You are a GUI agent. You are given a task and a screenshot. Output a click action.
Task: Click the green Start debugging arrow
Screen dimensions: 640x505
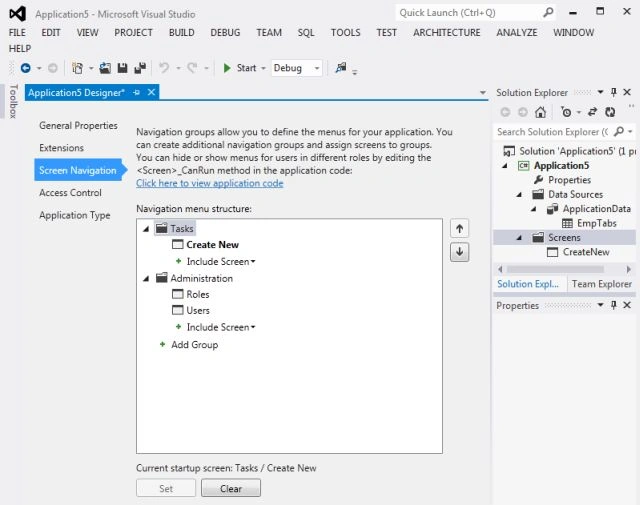[x=227, y=68]
